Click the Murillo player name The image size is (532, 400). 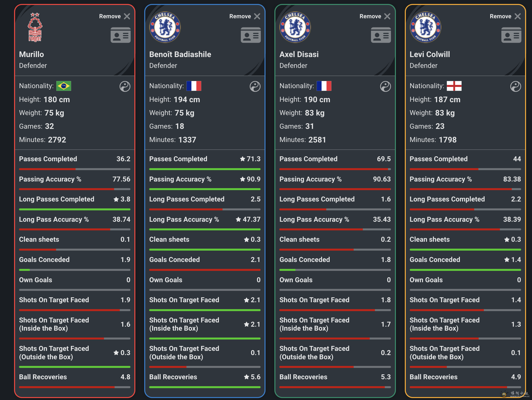31,54
